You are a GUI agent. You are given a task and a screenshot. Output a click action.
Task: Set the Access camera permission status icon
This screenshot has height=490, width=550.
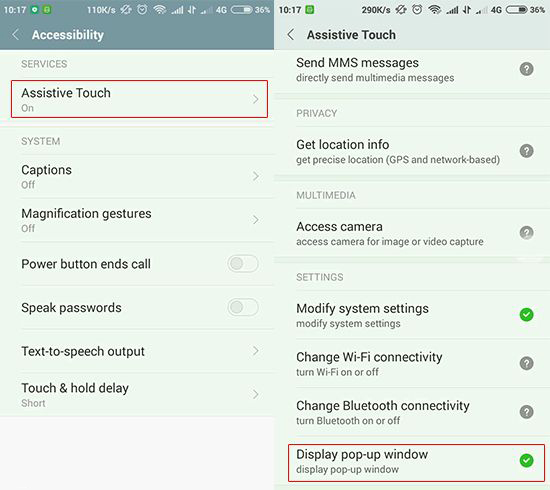pos(526,233)
